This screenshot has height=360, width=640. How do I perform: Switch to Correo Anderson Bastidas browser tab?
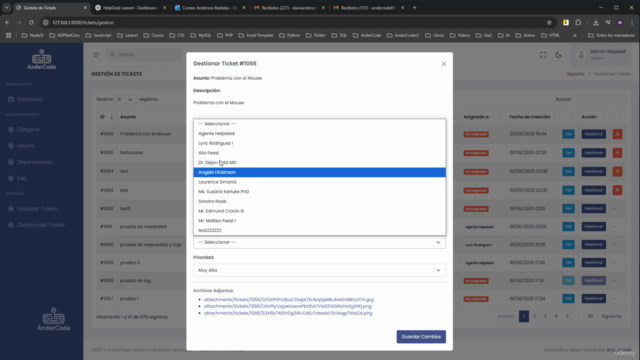click(210, 8)
